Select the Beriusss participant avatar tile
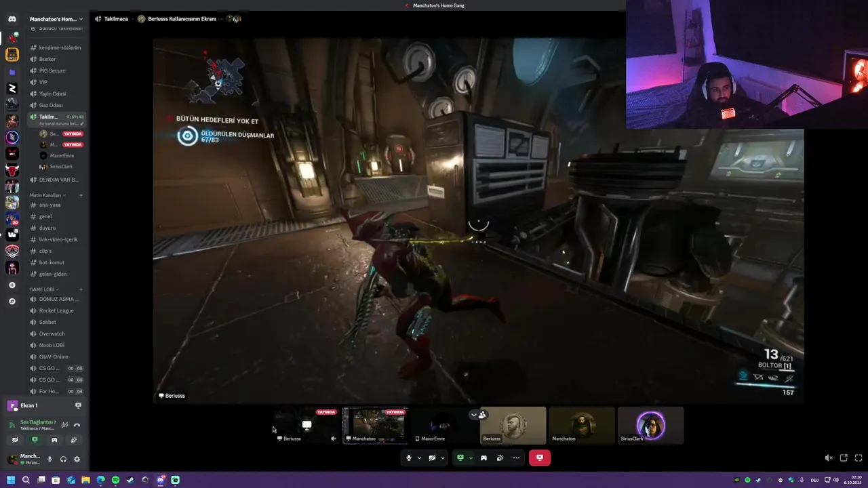The width and height of the screenshot is (868, 488). [x=513, y=425]
